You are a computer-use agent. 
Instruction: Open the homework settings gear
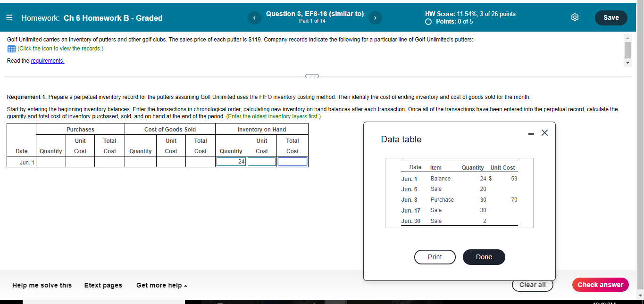point(575,16)
